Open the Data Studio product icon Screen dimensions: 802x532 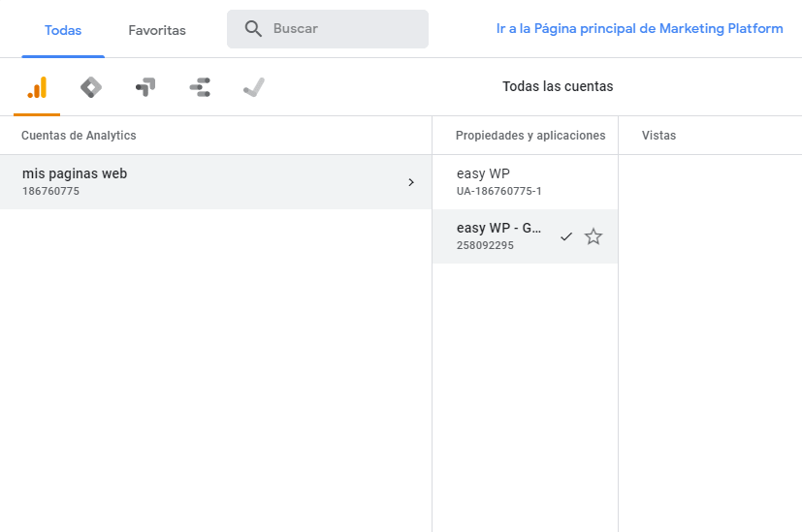200,87
